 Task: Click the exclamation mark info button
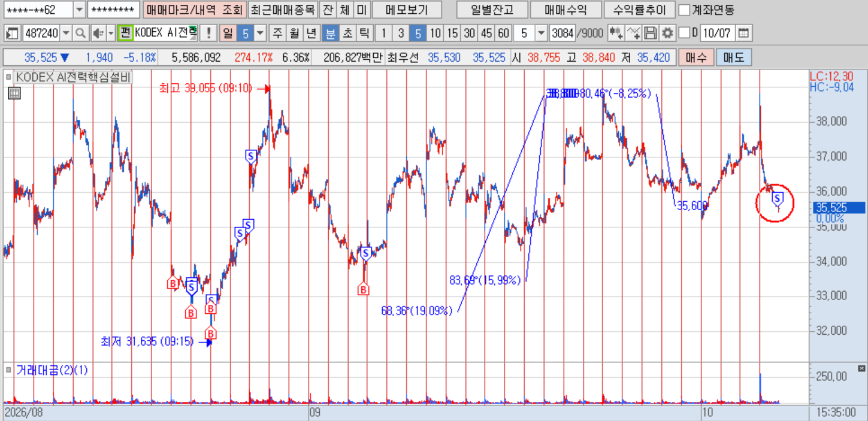click(x=208, y=33)
